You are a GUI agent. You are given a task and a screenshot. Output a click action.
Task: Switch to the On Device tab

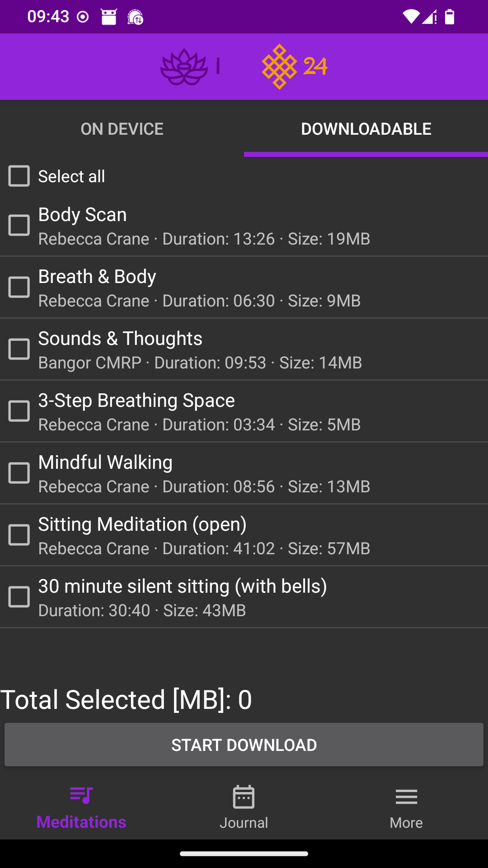pyautogui.click(x=122, y=129)
